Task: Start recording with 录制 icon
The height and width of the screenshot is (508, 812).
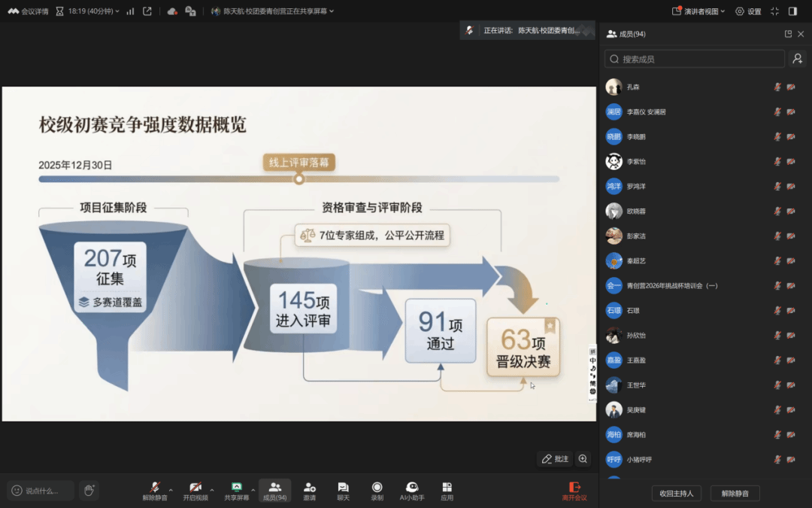Action: pyautogui.click(x=377, y=490)
